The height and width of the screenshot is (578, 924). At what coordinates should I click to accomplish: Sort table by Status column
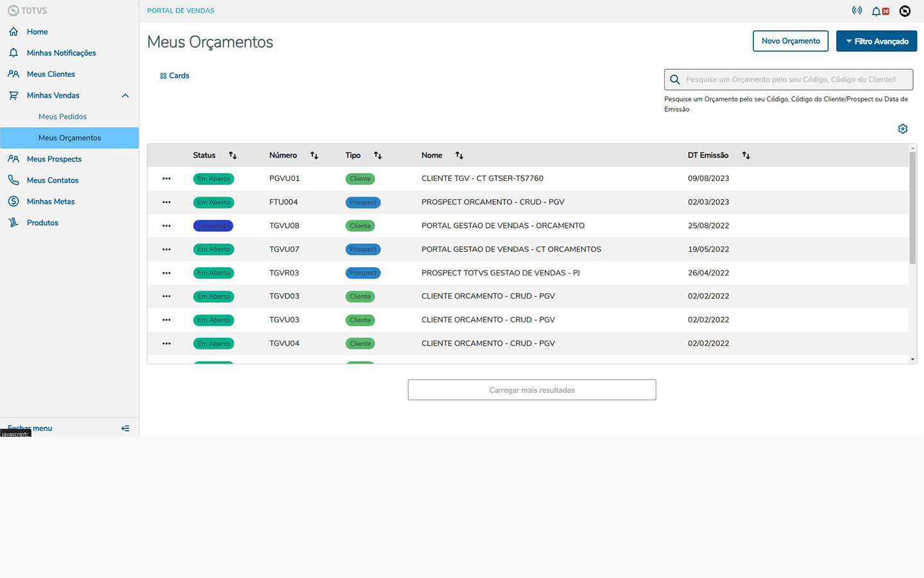(233, 155)
